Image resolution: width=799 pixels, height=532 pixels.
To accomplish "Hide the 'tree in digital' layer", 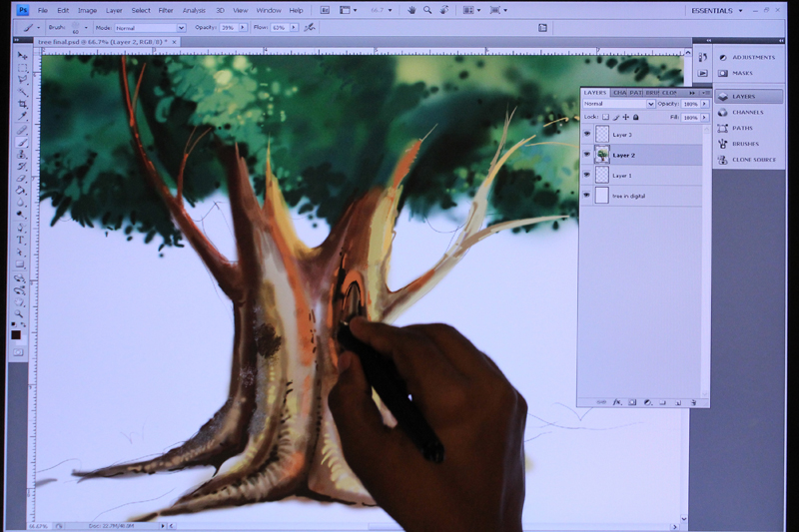I will (x=587, y=196).
